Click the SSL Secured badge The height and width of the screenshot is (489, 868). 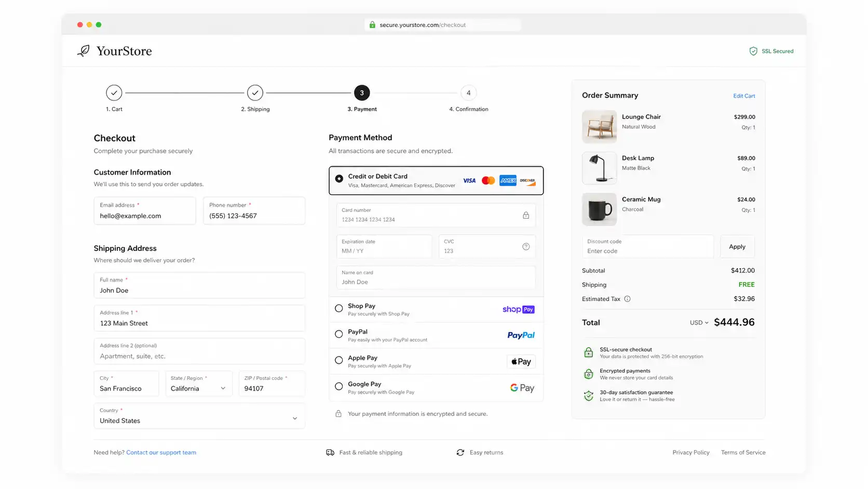(771, 51)
